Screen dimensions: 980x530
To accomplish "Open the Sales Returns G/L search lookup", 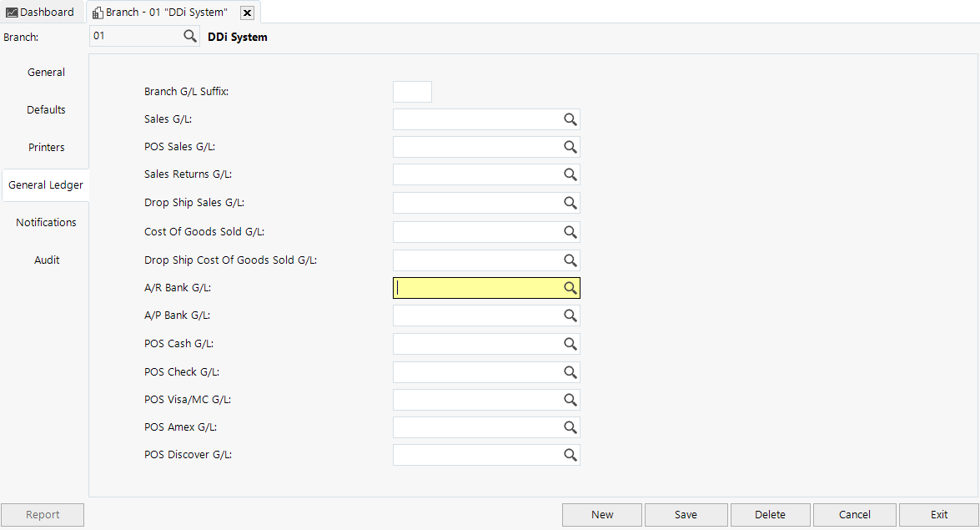I will tap(570, 174).
